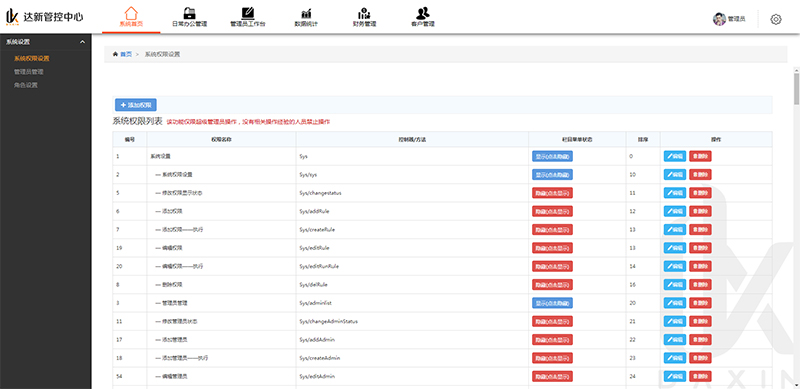Viewport: 800px width, 389px height.
Task: Click the 添加权限 button
Action: click(x=136, y=105)
